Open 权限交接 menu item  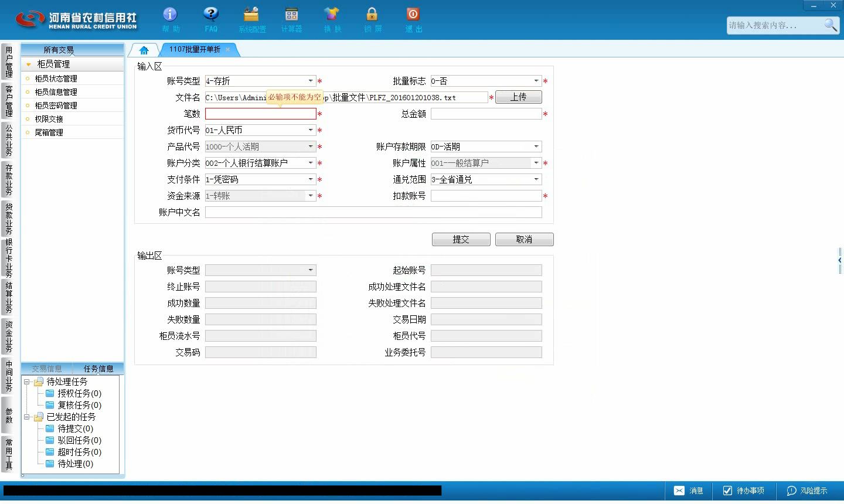[49, 119]
